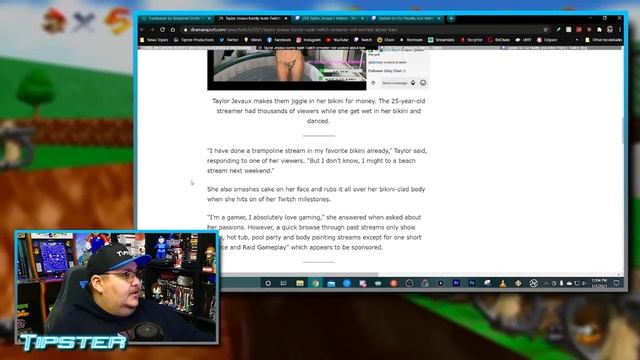
Task: Click the paragraph starting "I'm a gamer"
Action: pos(314,232)
